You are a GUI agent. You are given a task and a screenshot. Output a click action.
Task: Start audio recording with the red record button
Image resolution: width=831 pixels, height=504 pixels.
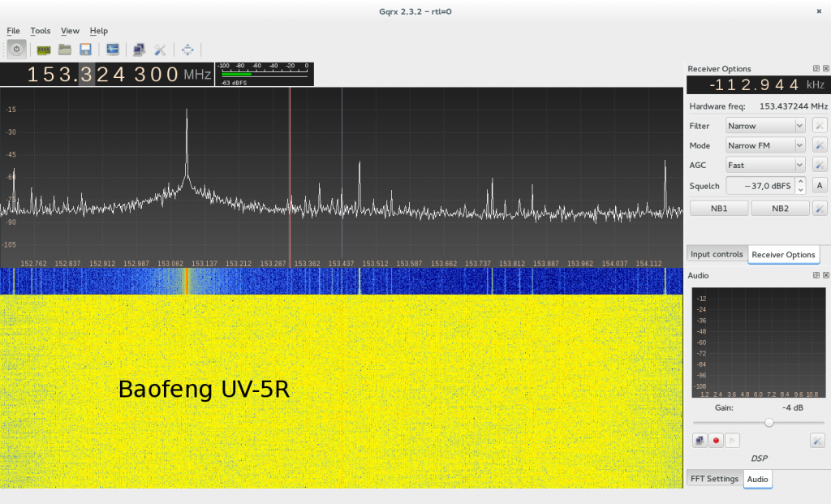(716, 441)
